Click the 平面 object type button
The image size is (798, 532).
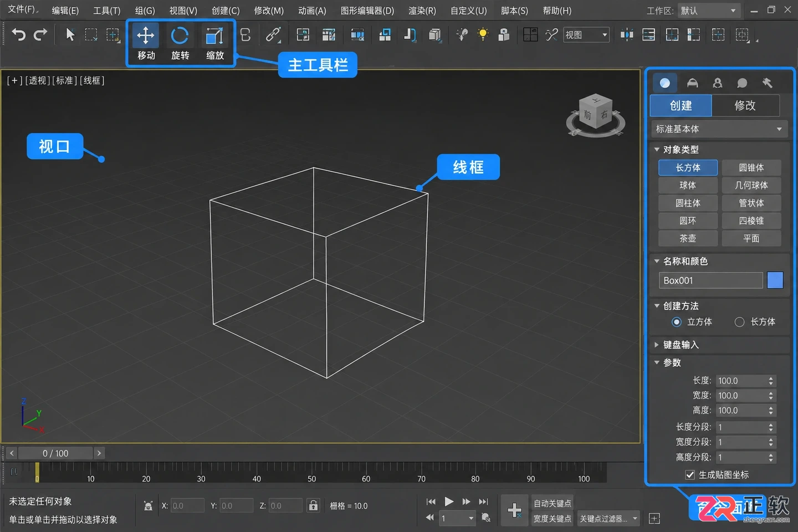(751, 238)
